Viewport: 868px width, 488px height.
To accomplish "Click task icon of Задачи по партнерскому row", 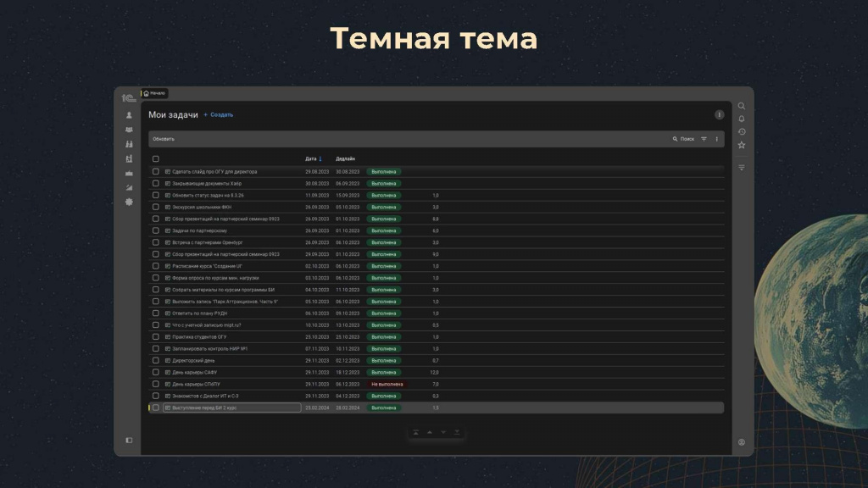I will 168,230.
